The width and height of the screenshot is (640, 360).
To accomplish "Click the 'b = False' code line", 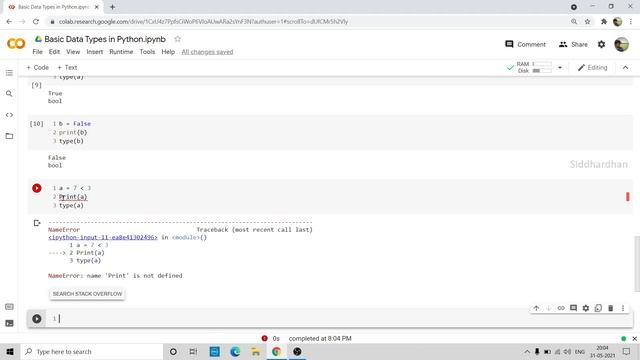I will pyautogui.click(x=75, y=124).
